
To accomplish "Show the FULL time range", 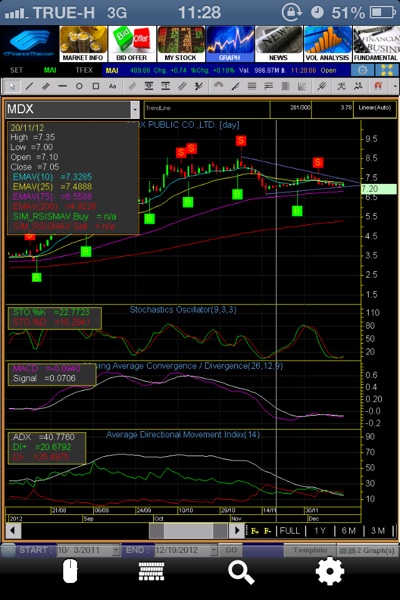I will click(289, 531).
